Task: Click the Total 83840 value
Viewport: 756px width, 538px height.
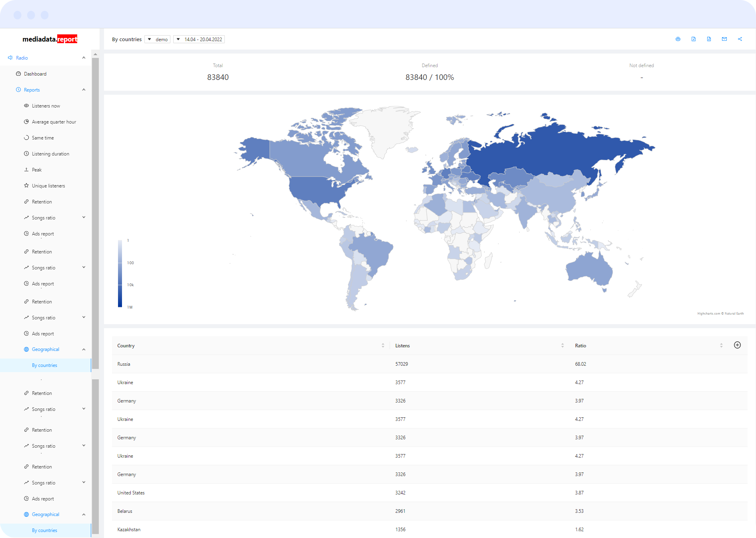Action: (218, 77)
